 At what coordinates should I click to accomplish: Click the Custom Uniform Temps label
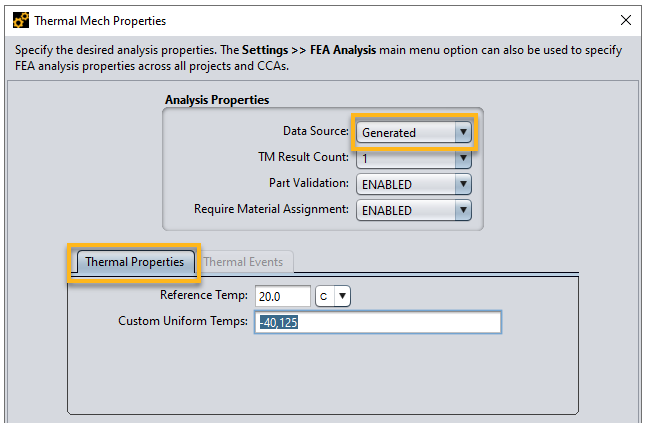pyautogui.click(x=182, y=321)
